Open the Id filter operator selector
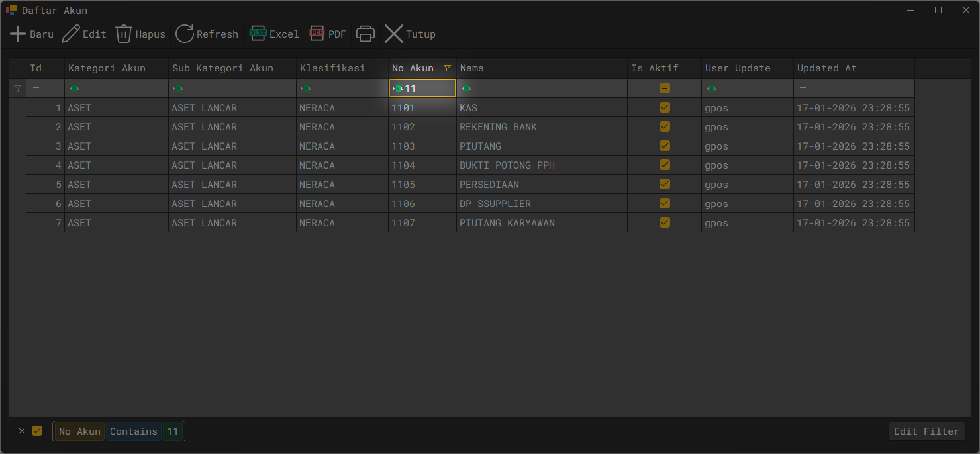This screenshot has height=454, width=980. 36,88
